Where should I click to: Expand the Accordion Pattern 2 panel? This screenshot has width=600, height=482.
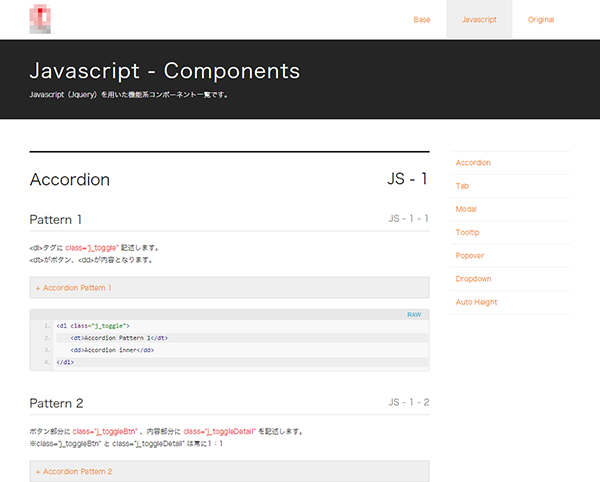tap(229, 471)
